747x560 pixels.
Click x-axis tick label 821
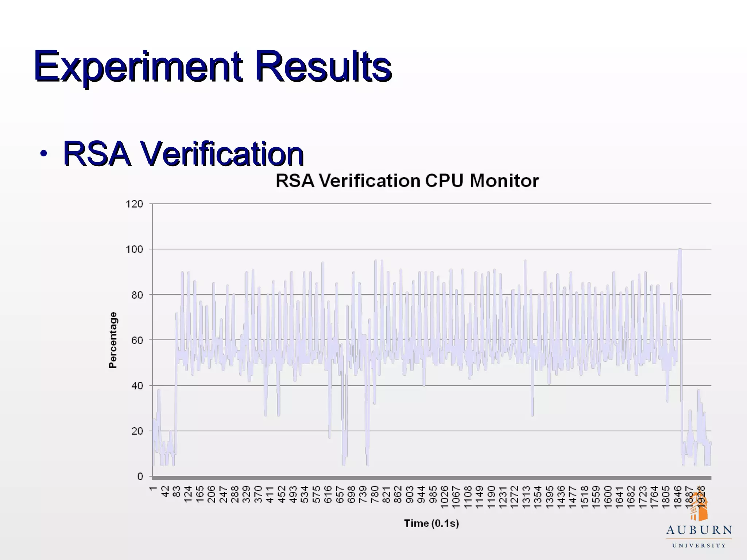click(x=387, y=494)
